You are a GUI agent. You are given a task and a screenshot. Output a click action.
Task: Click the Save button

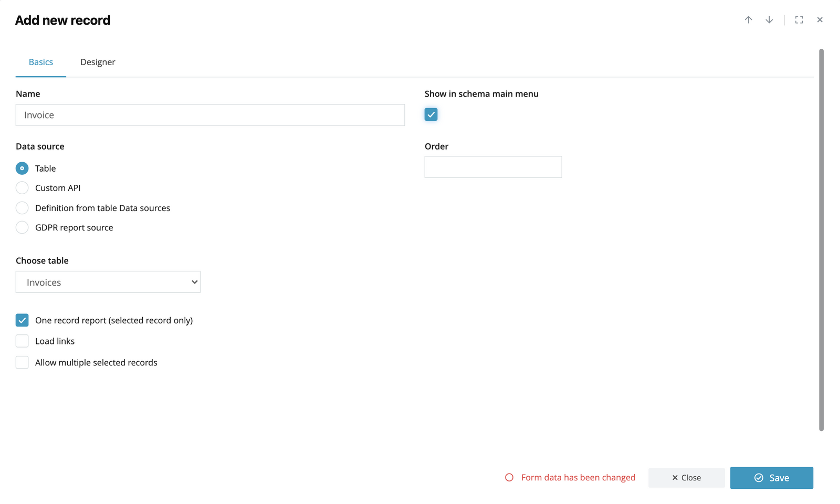click(771, 478)
